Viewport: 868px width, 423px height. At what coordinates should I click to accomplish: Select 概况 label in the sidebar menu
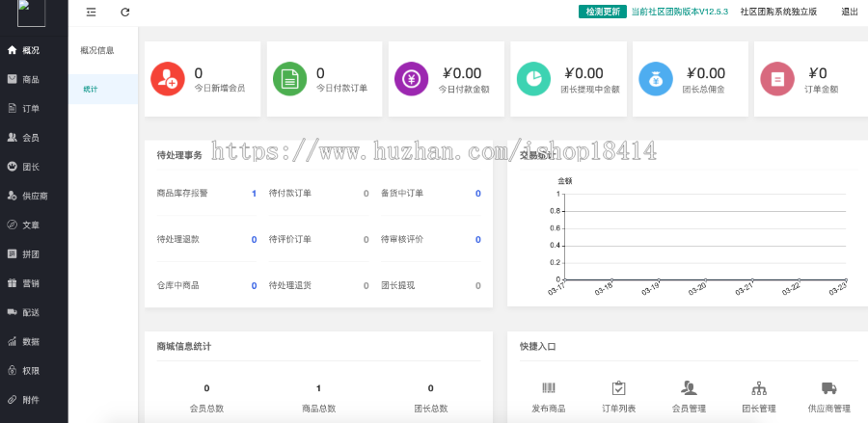(x=31, y=50)
